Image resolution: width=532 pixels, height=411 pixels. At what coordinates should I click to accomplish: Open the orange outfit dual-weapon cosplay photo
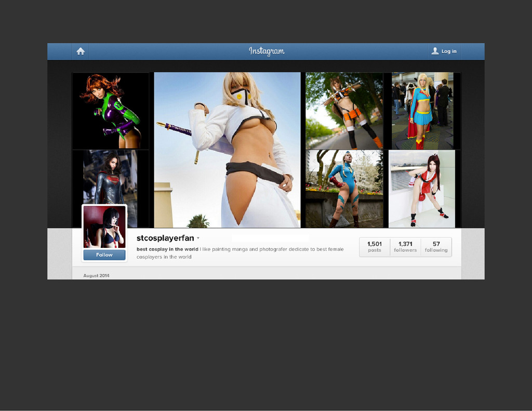(344, 111)
